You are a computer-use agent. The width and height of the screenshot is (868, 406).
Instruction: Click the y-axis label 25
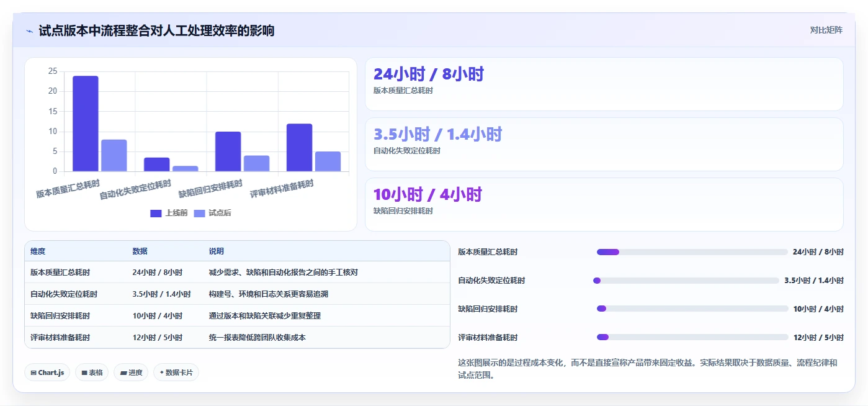[52, 71]
